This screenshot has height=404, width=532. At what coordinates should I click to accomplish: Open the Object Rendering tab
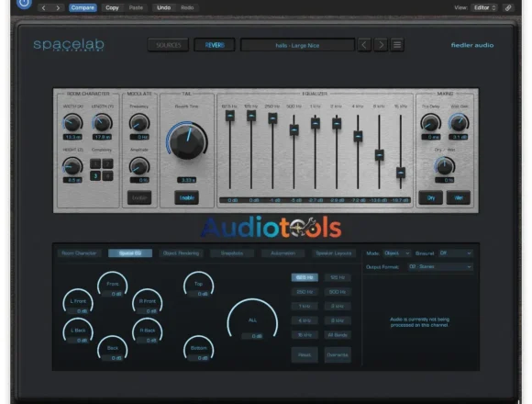click(181, 253)
